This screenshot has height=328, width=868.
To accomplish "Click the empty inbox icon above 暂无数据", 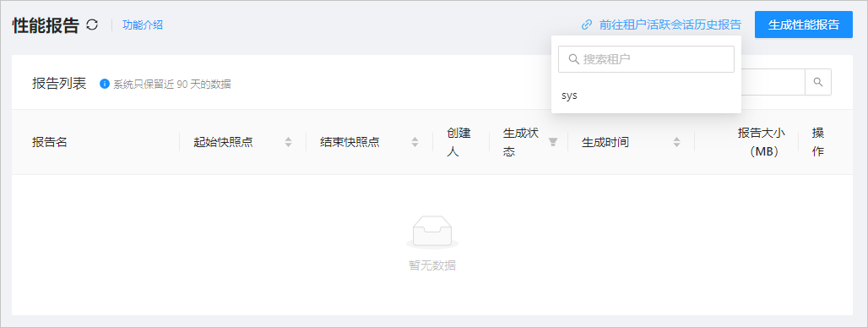I will tap(432, 232).
